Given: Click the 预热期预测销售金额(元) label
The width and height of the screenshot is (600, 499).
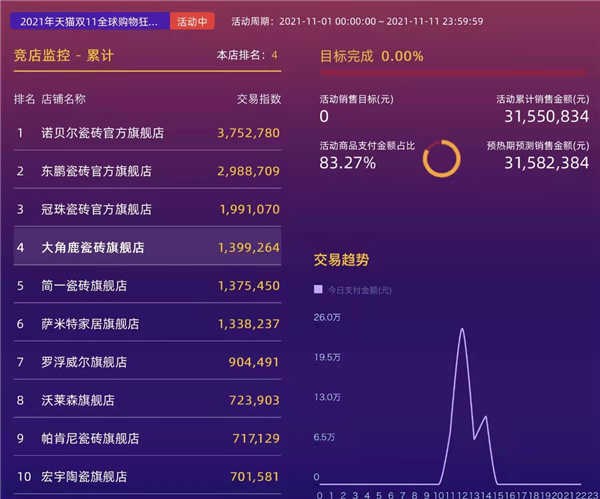Looking at the screenshot, I should tap(538, 146).
